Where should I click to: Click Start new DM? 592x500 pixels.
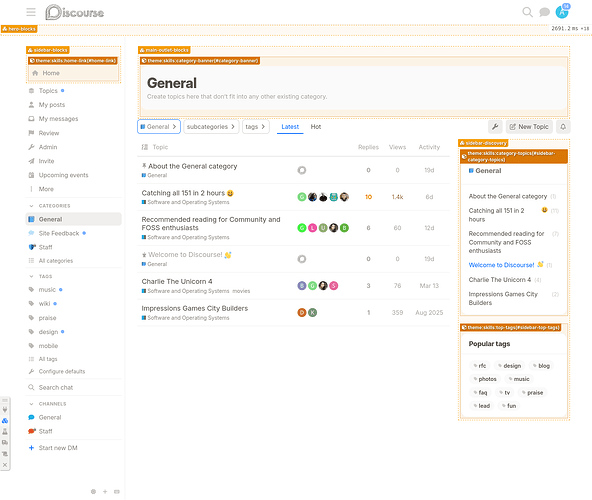(x=74, y=448)
